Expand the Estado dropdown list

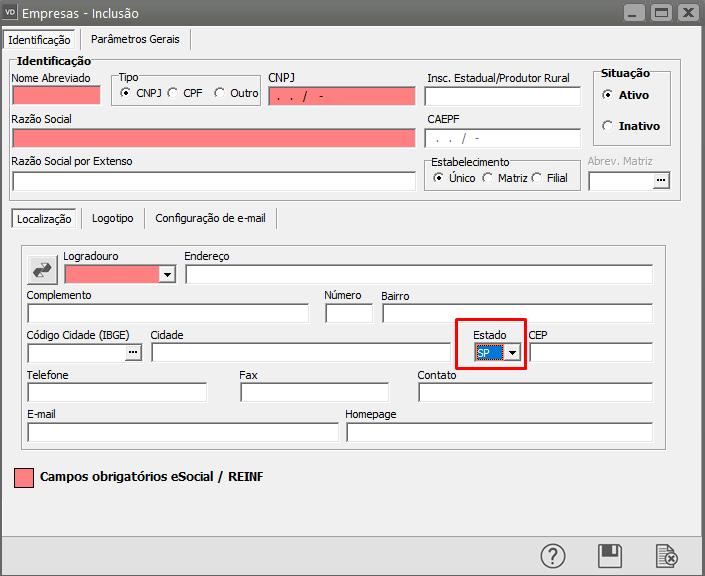(x=512, y=353)
